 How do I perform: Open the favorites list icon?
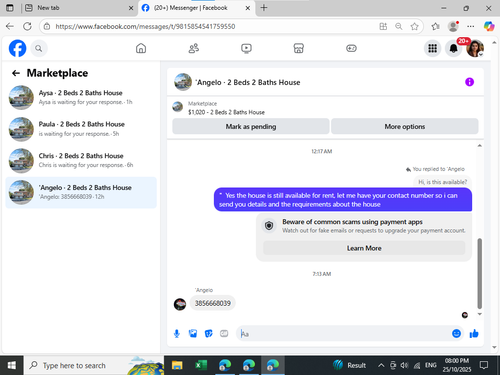(x=435, y=26)
